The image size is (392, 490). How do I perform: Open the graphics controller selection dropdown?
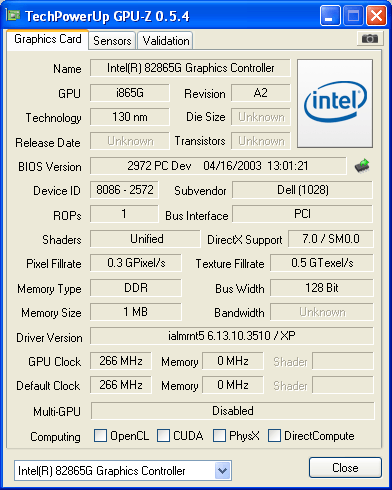click(x=223, y=471)
